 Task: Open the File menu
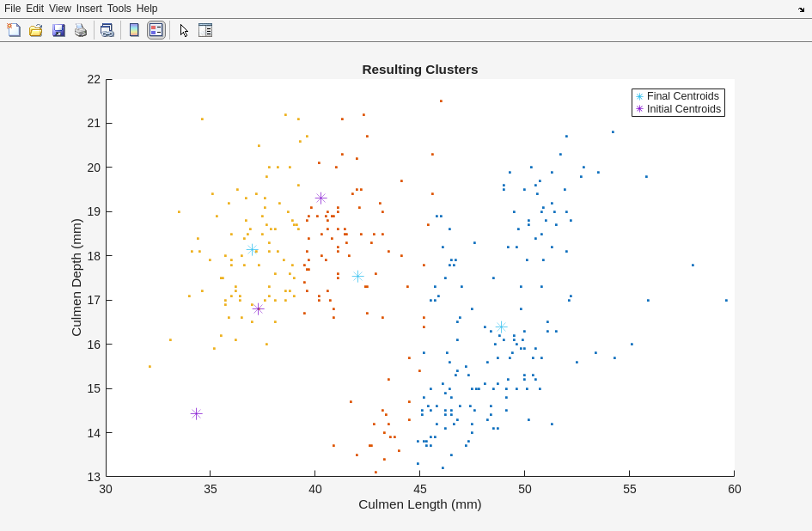tap(12, 9)
